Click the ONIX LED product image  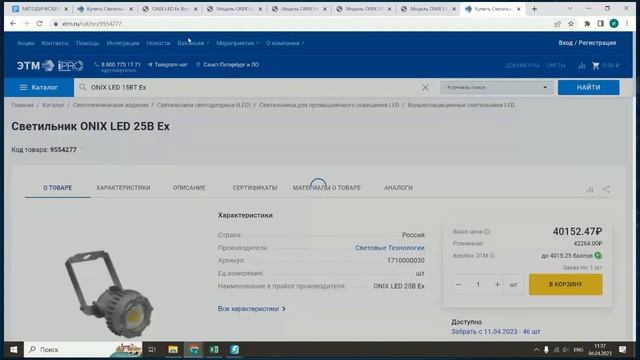click(109, 293)
